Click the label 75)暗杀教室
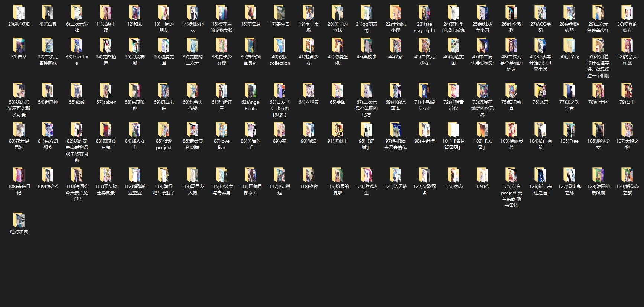Image resolution: width=644 pixels, height=307 pixels. click(511, 105)
